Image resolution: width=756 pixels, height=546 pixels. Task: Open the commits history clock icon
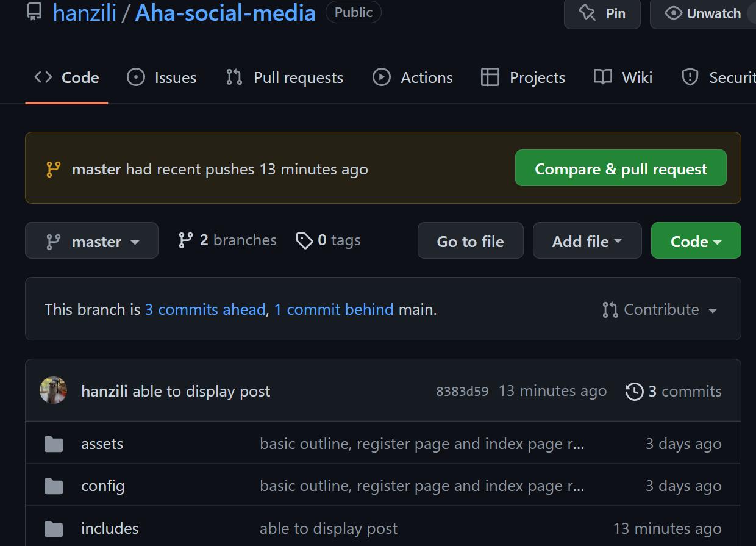[x=634, y=391]
